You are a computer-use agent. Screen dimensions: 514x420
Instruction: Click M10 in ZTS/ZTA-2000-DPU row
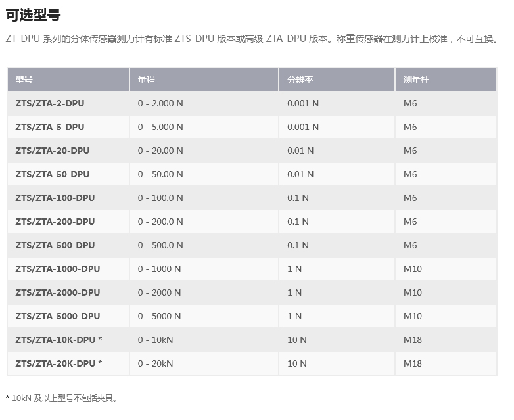click(x=413, y=292)
